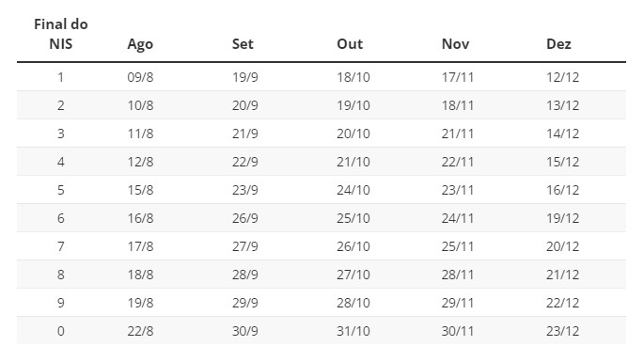The image size is (644, 362).
Task: Click the date cell 09/8
Action: pos(140,77)
